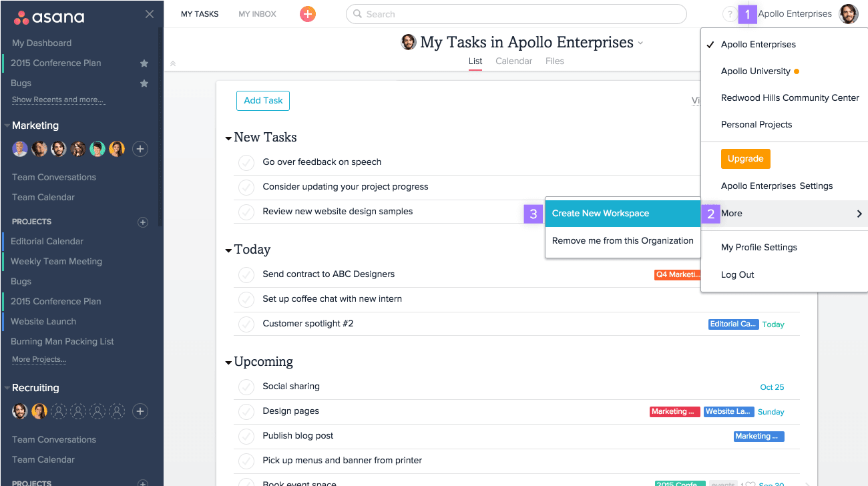Click the last Marketing team member avatar
The height and width of the screenshot is (486, 868).
pyautogui.click(x=117, y=149)
